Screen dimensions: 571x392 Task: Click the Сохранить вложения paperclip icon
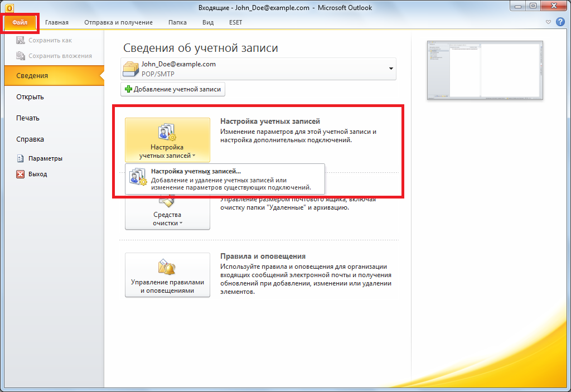point(21,56)
